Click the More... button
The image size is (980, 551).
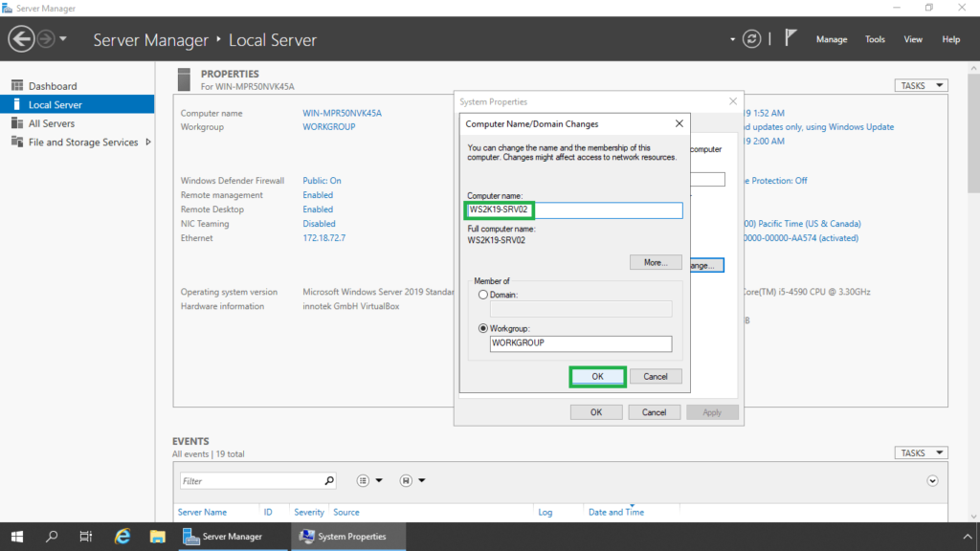click(655, 262)
